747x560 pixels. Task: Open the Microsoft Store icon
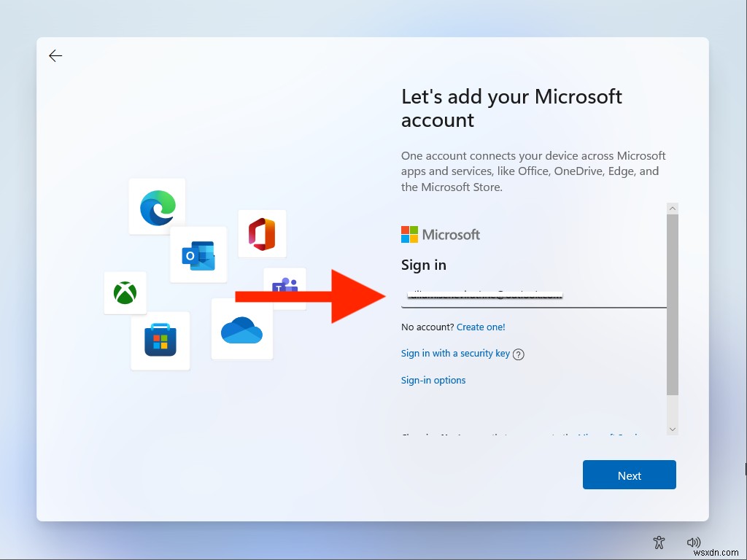(160, 341)
